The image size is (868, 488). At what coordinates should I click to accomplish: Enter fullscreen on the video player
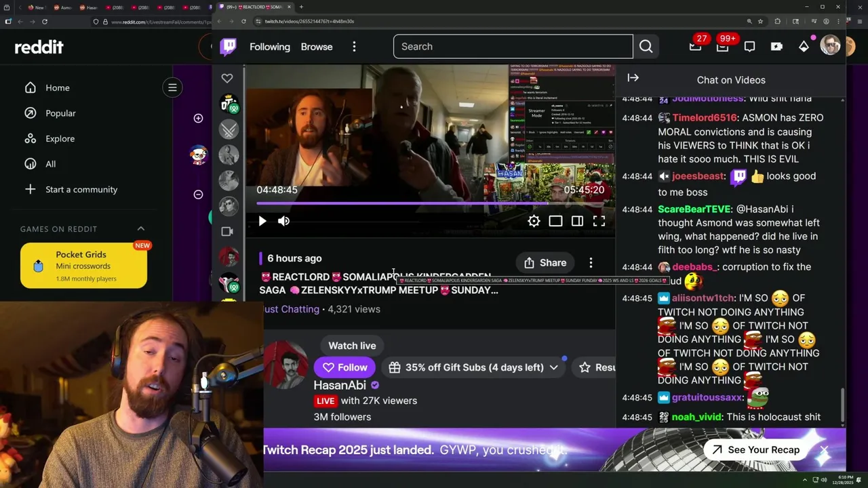click(x=599, y=221)
